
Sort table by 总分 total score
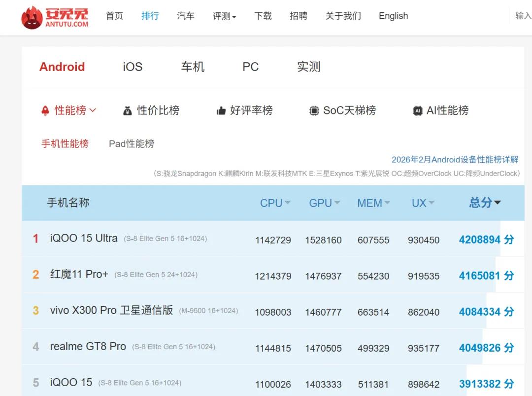(485, 203)
